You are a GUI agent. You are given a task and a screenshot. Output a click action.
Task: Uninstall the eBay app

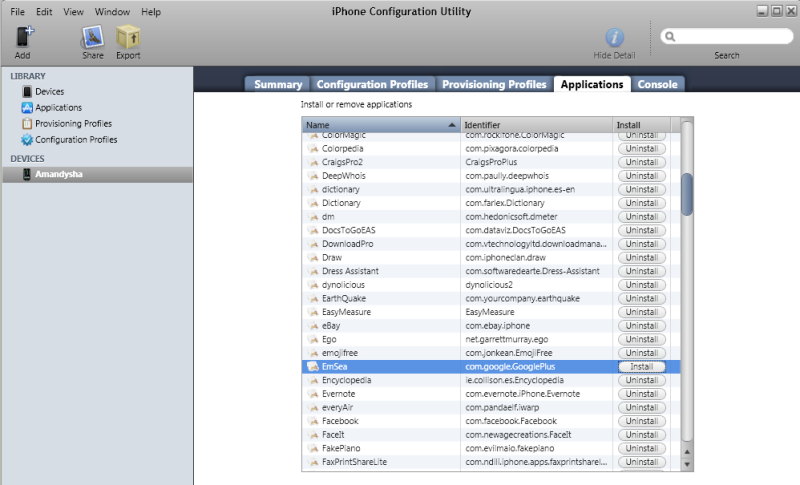click(x=641, y=326)
